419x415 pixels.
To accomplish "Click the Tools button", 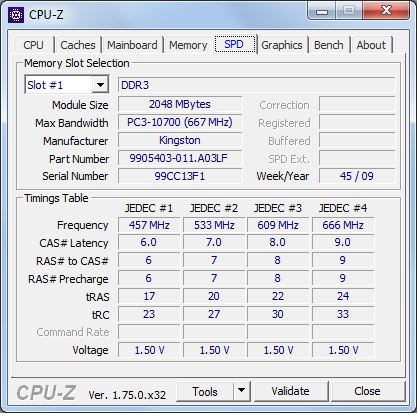I will click(205, 391).
